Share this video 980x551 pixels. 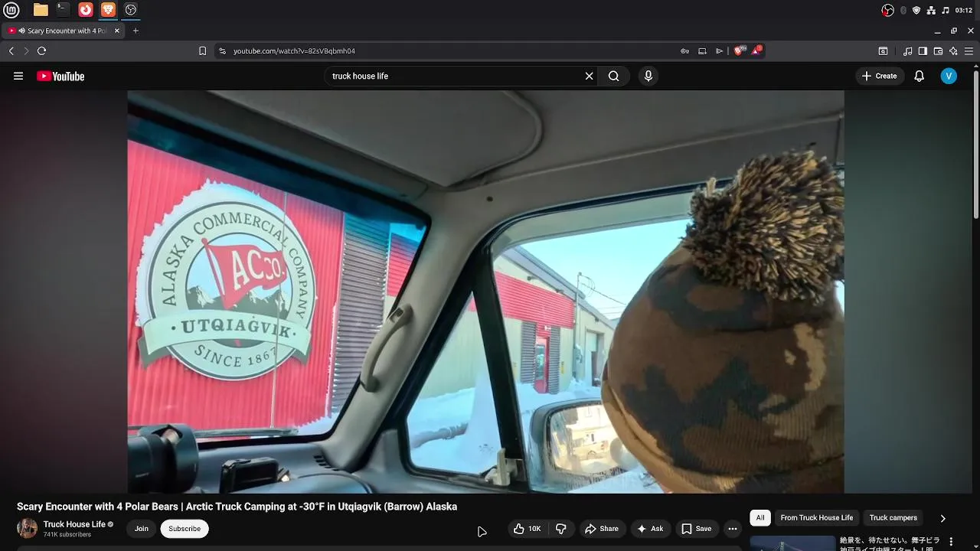(602, 529)
